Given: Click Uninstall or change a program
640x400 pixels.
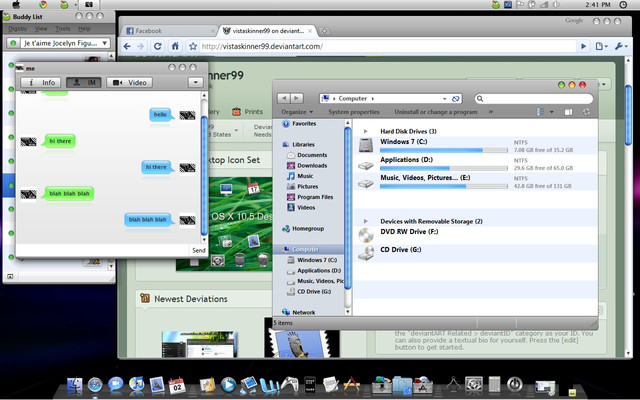Looking at the screenshot, I should tap(436, 112).
